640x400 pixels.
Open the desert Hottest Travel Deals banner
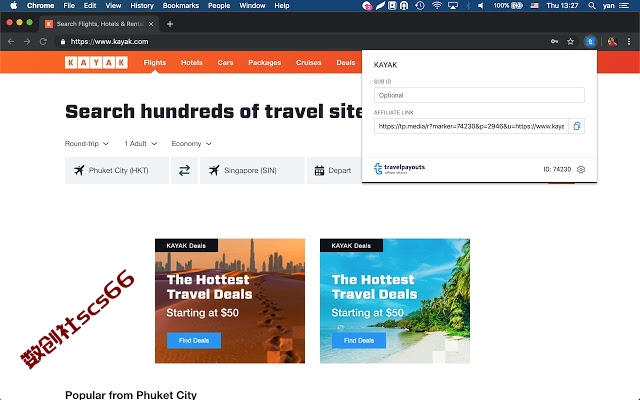230,301
